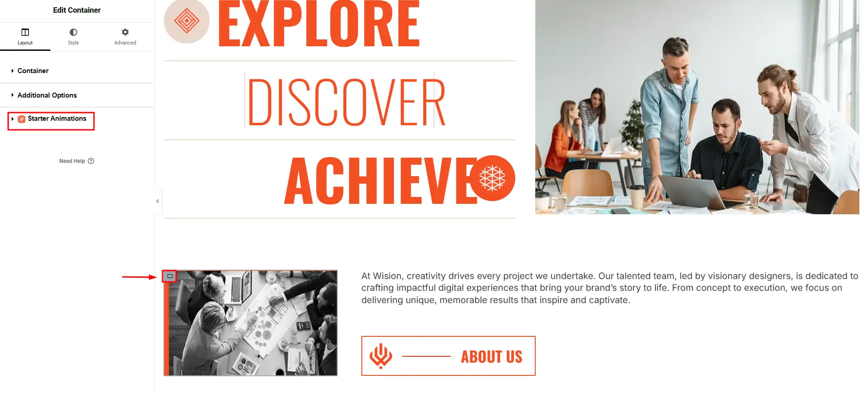The height and width of the screenshot is (394, 868).
Task: Expand the Starter Animations section
Action: [x=51, y=119]
